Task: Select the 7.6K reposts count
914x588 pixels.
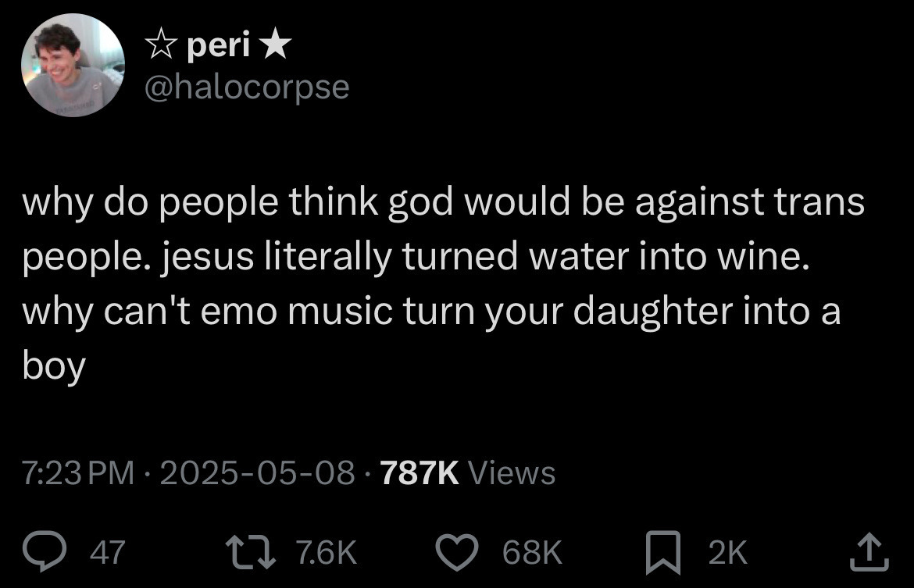Action: tap(327, 552)
